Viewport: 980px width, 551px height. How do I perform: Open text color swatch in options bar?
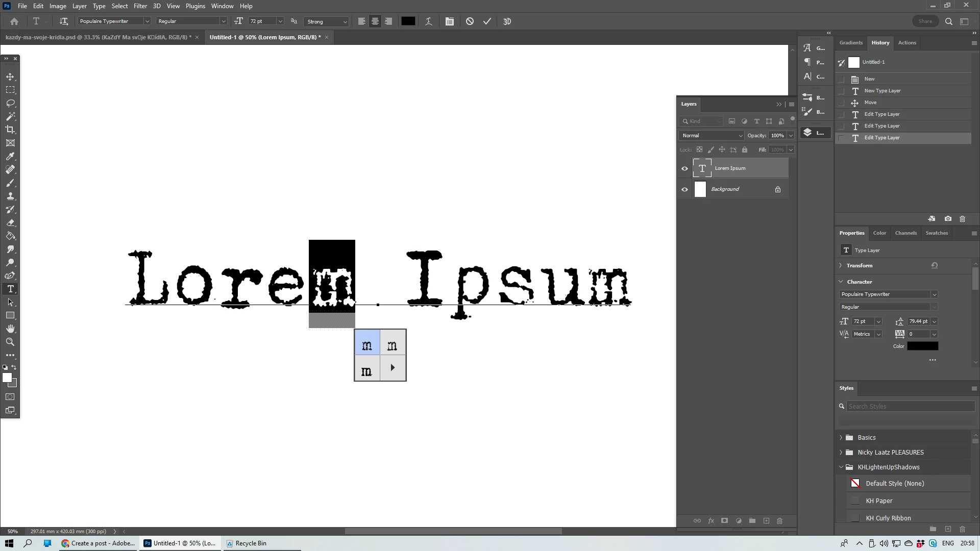coord(408,21)
